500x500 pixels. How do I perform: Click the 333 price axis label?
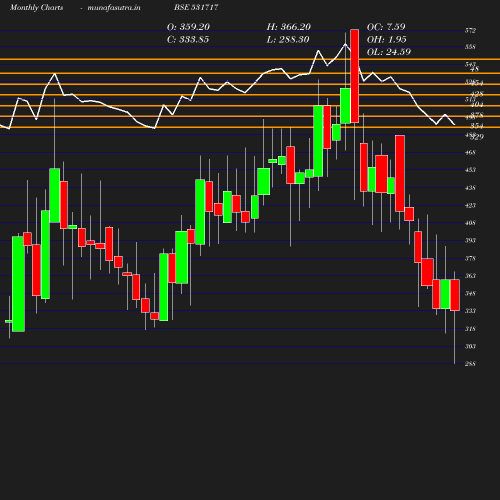click(x=470, y=311)
